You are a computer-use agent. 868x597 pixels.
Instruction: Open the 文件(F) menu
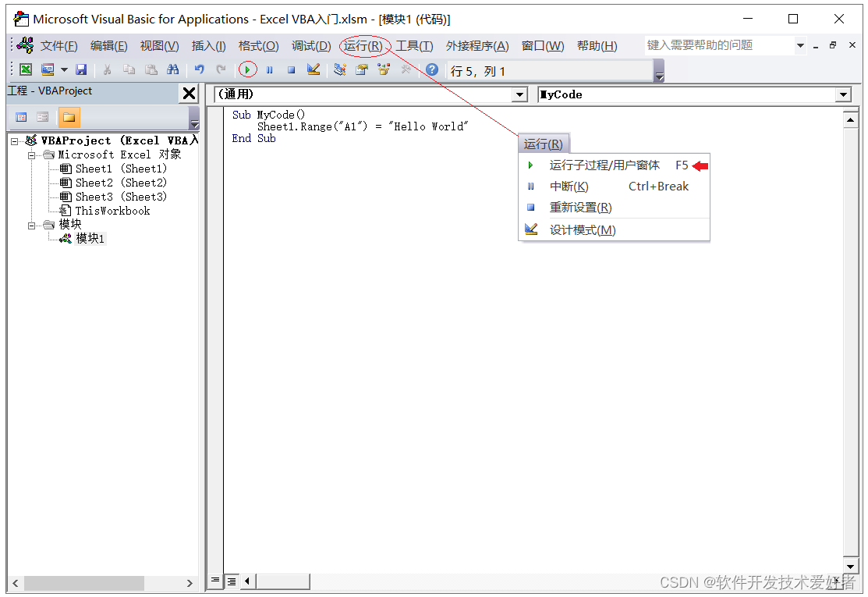click(x=58, y=46)
